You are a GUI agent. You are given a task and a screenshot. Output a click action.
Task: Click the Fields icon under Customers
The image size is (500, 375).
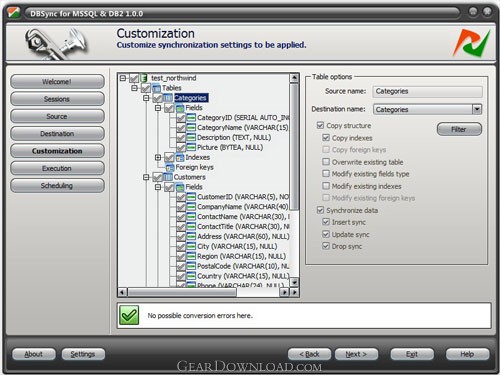[180, 187]
